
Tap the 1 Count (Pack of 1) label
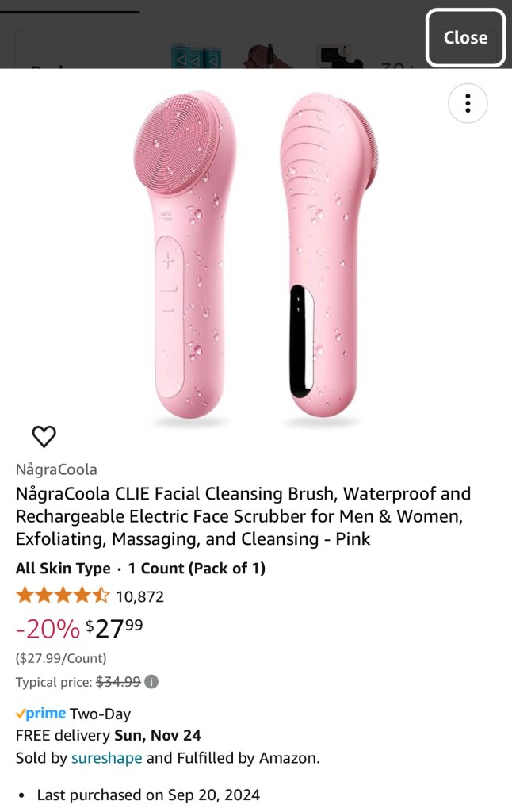[197, 568]
